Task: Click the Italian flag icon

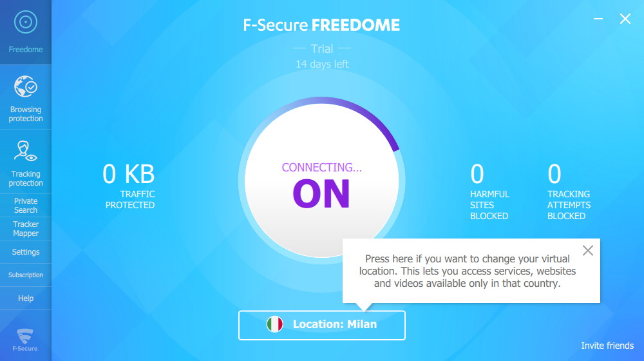Action: 275,324
